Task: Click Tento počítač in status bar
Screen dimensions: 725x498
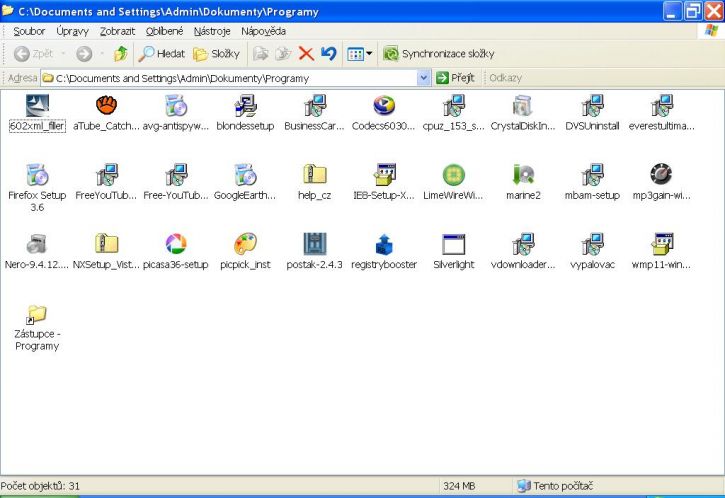Action: pyautogui.click(x=556, y=486)
